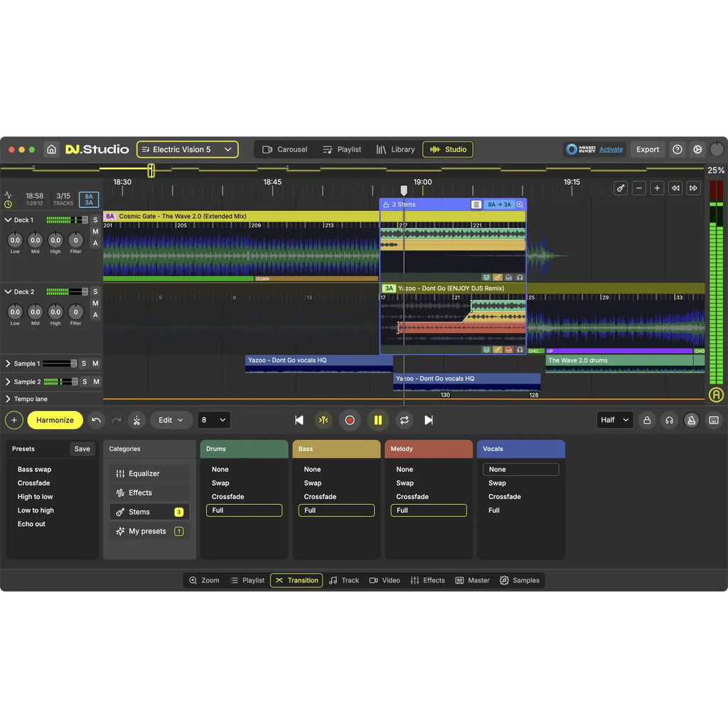Select Swap option under Drums
The image size is (728, 728).
pos(220,483)
